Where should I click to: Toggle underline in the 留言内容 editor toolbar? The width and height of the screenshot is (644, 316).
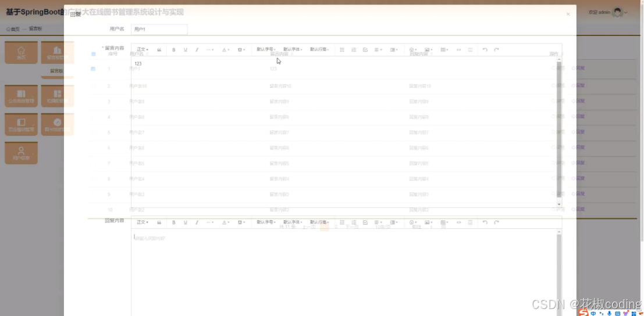(x=185, y=49)
